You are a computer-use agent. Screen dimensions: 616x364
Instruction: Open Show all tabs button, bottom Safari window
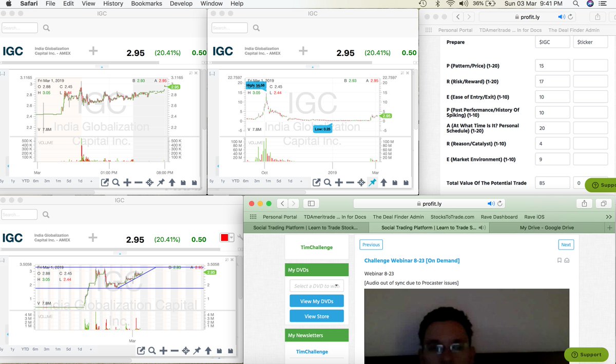pyautogui.click(x=604, y=203)
